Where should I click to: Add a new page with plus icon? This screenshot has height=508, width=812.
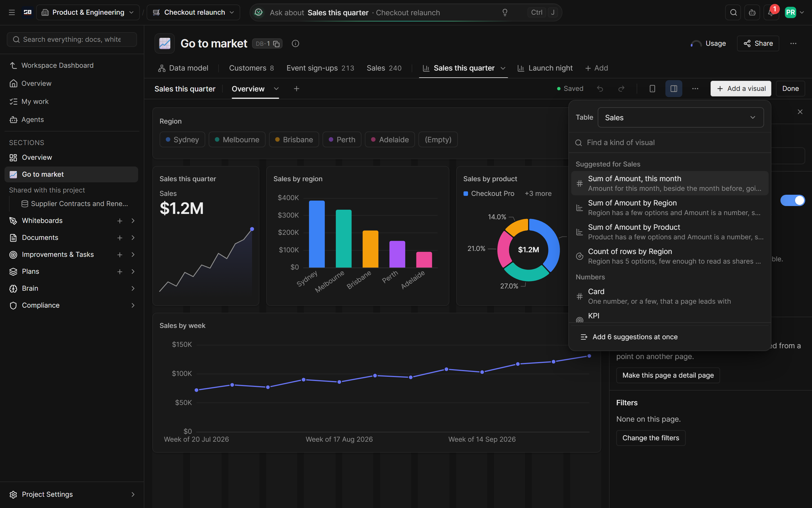click(x=296, y=89)
